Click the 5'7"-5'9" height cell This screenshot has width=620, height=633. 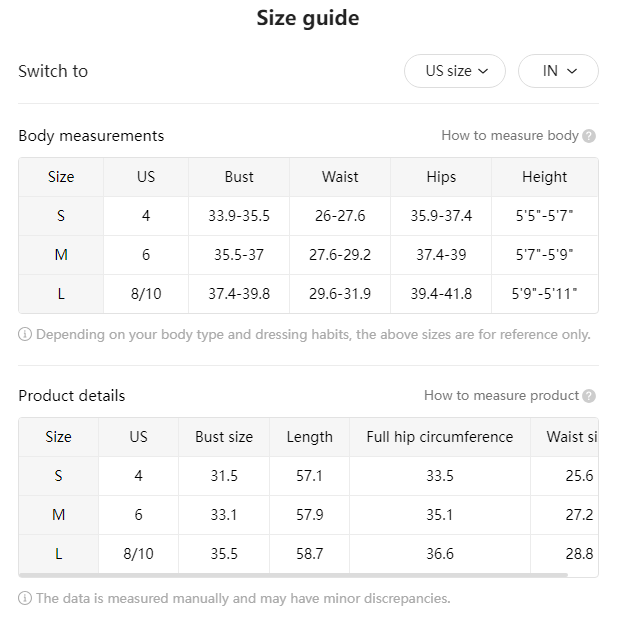click(545, 255)
